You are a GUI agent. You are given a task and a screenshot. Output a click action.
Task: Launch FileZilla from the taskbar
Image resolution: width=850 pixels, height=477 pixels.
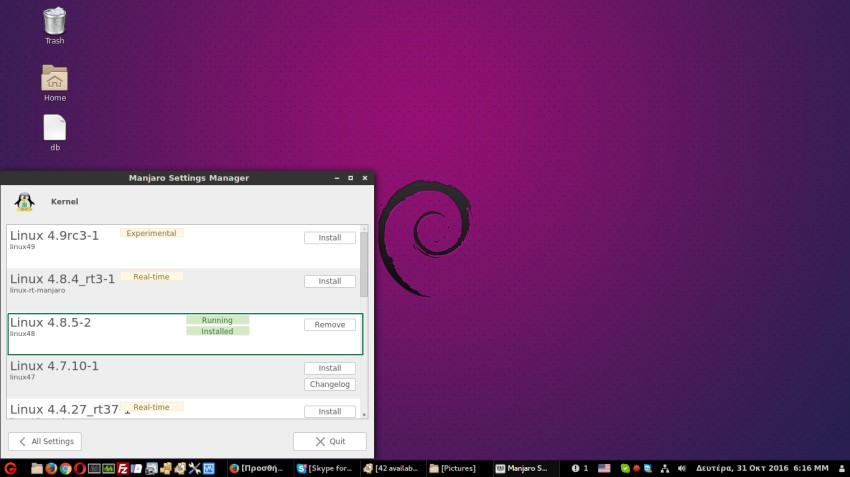[x=123, y=468]
